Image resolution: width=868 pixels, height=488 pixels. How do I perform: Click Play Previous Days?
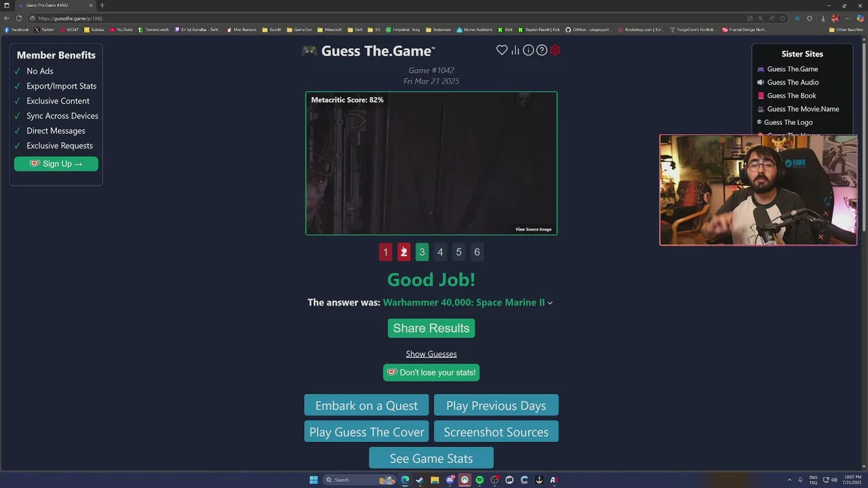point(496,405)
